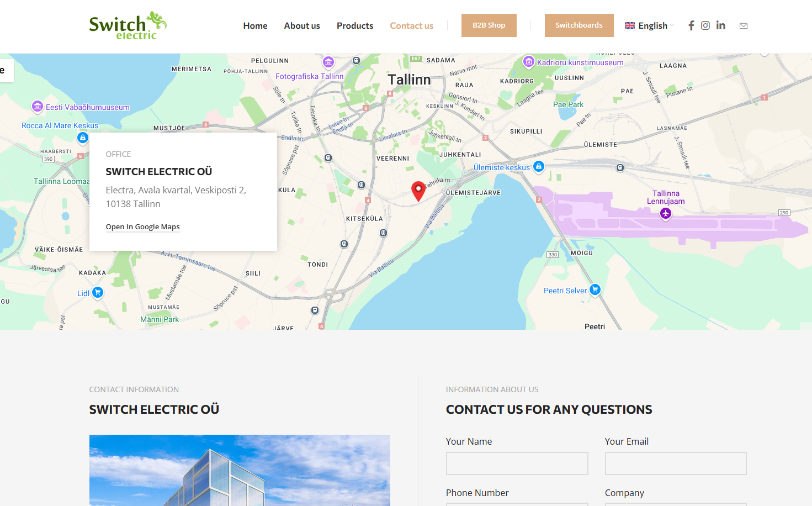The image size is (812, 506).
Task: Click the email envelope icon
Action: tap(744, 26)
